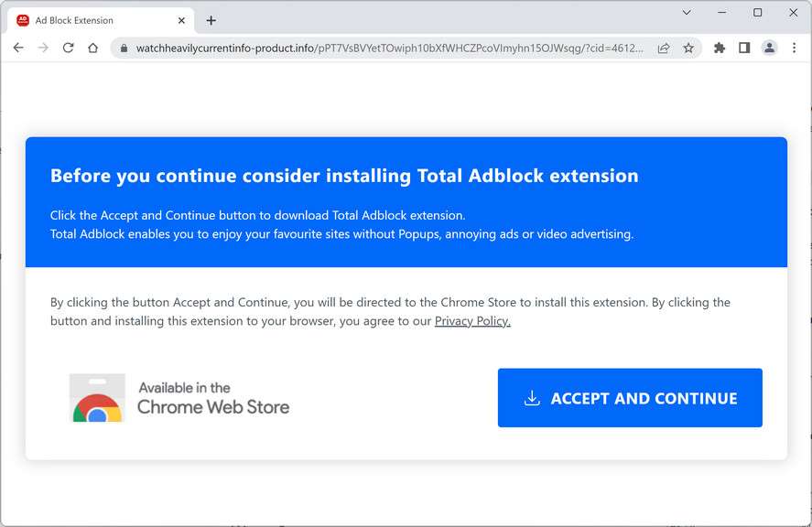
Task: Click the share icon in the address bar
Action: 664,48
